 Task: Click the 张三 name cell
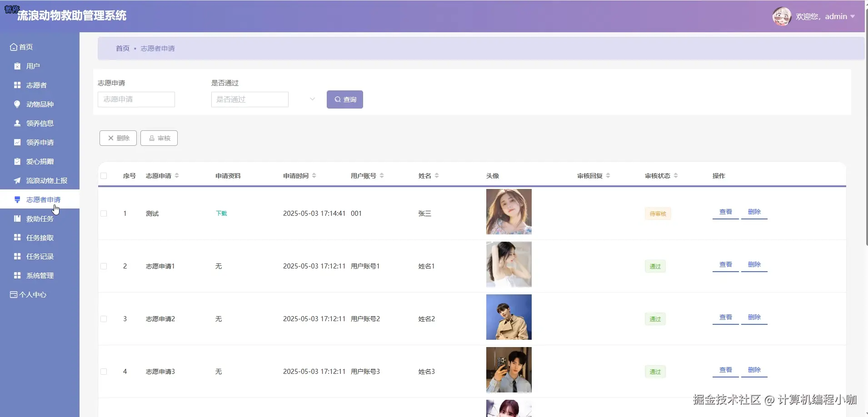pyautogui.click(x=425, y=213)
